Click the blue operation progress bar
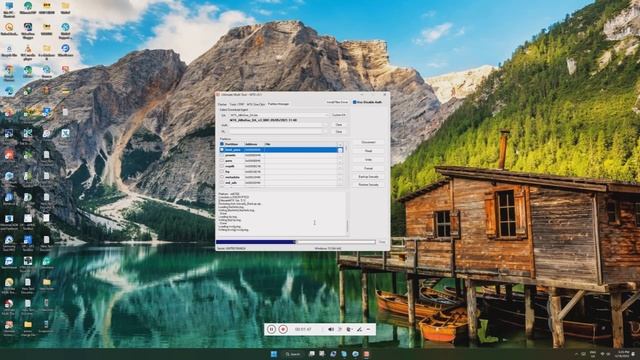Viewport: 640px width, 360px height. coord(296,242)
